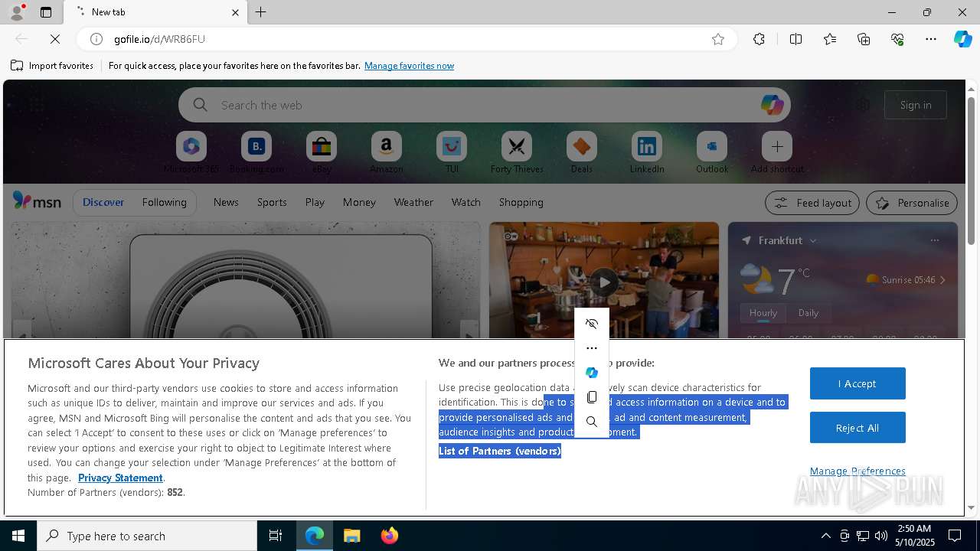Click the web search input field
This screenshot has height=551, width=980.
point(485,105)
